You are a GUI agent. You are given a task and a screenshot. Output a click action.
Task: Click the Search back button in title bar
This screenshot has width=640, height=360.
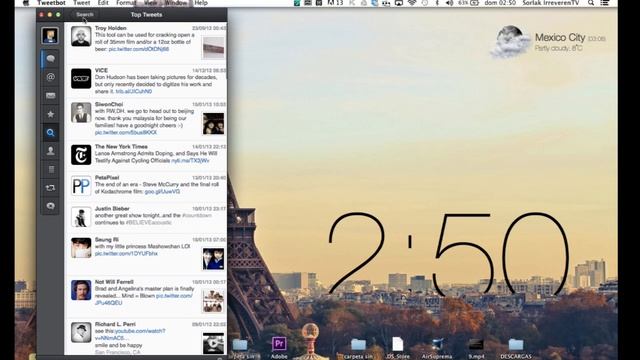click(x=85, y=14)
